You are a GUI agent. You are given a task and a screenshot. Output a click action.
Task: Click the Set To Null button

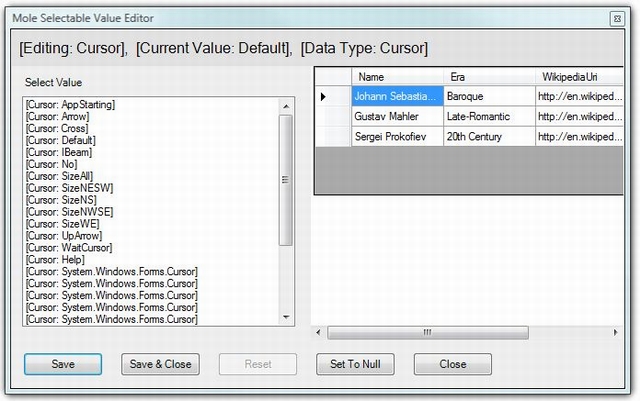[x=355, y=364]
